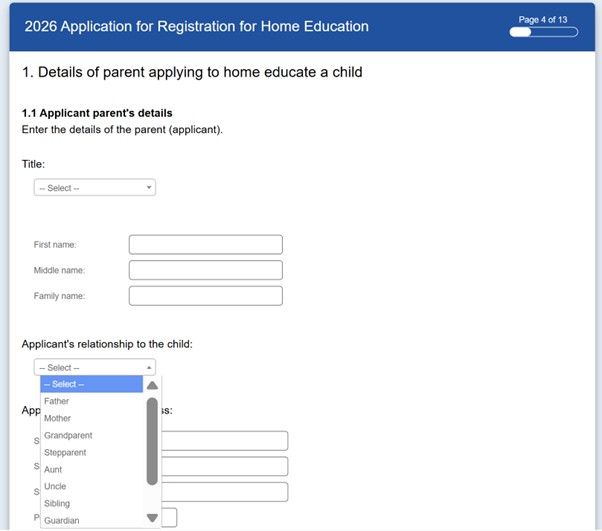
Task: Click the First name input field
Action: (205, 245)
